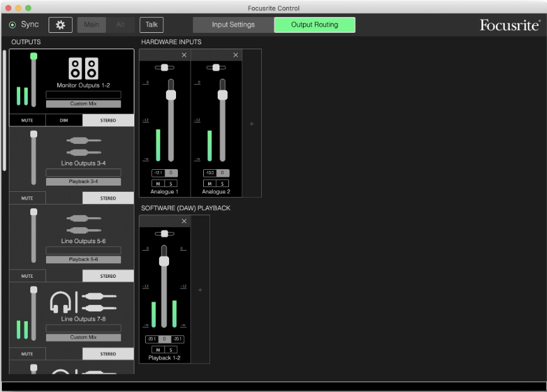Click the Analogue 2 pan slider
Image resolution: width=547 pixels, height=392 pixels.
[216, 68]
